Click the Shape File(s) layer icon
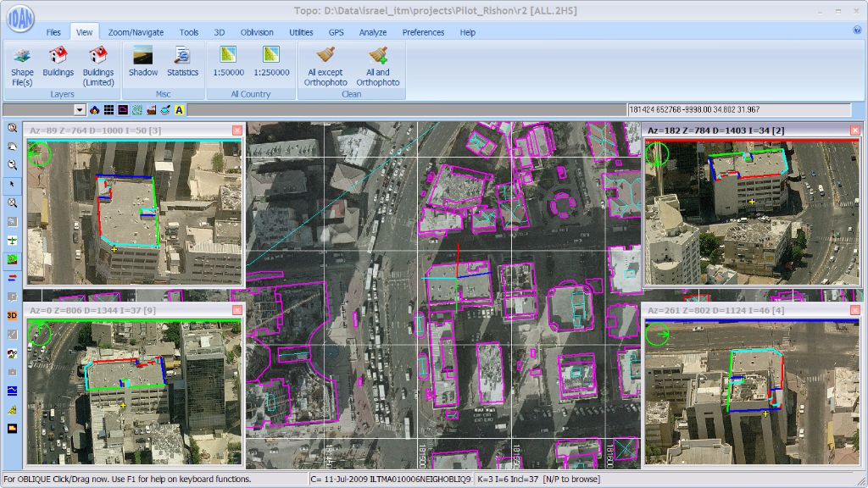 [22, 56]
